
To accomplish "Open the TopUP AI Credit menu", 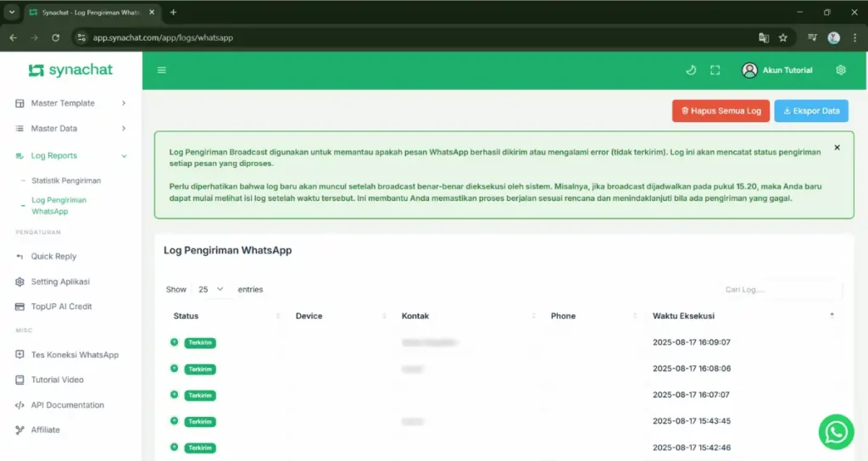I will [61, 307].
